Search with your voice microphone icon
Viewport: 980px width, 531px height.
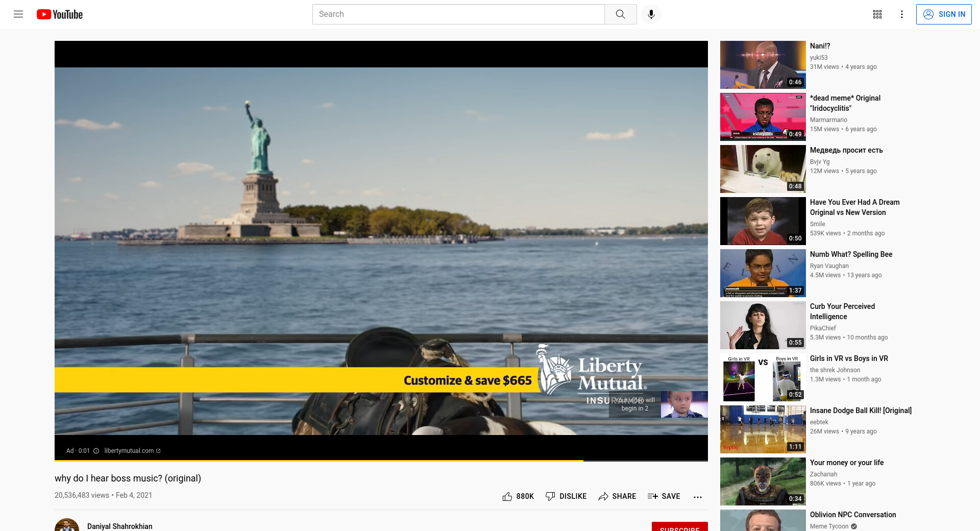651,14
